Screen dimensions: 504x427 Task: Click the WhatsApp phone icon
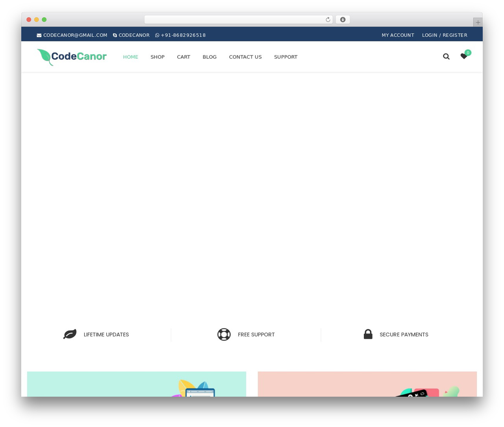(x=157, y=35)
